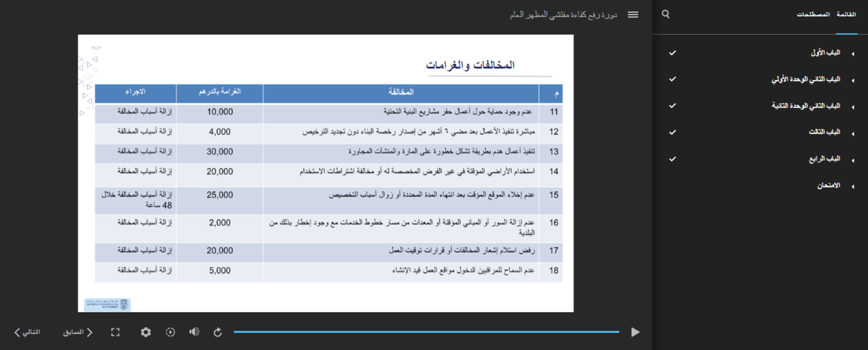
Task: Toggle the hamburger menu icon beside course title
Action: [x=633, y=14]
